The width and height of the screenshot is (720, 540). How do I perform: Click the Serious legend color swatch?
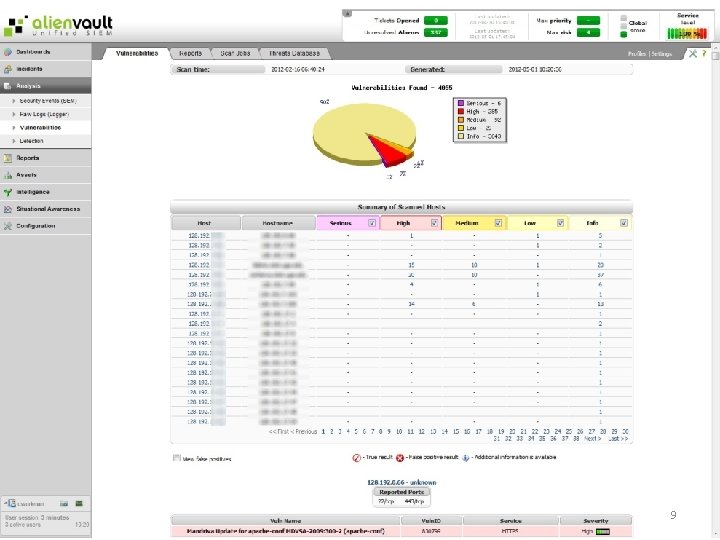pos(461,103)
